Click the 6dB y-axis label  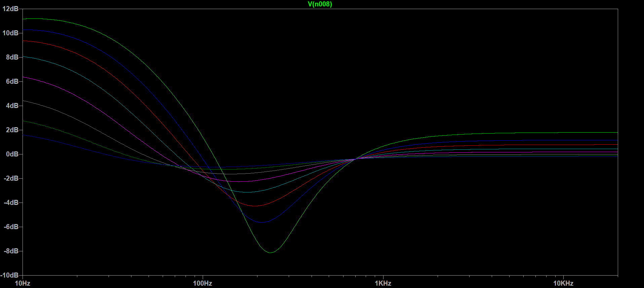click(x=12, y=81)
